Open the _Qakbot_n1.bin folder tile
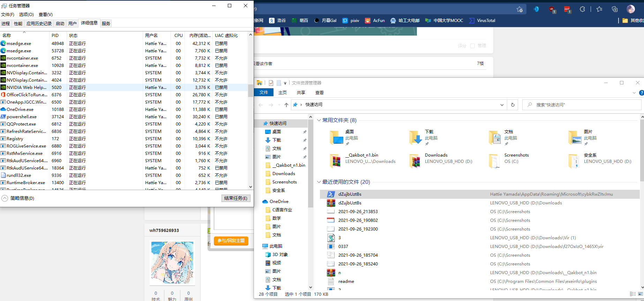Screen dimensions: 644x301 363,161
